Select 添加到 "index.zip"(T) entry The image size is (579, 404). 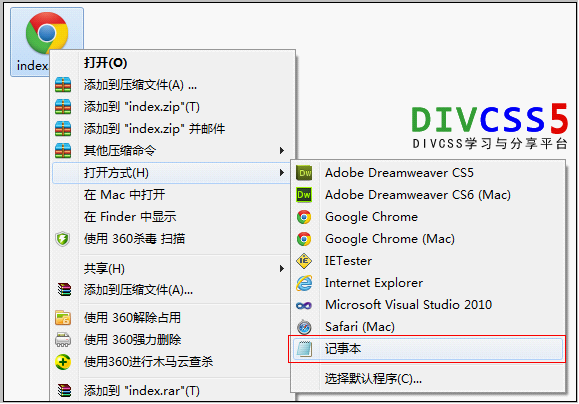click(x=172, y=107)
